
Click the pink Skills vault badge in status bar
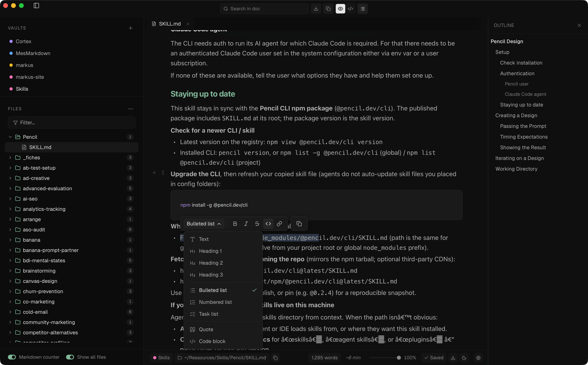[161, 358]
